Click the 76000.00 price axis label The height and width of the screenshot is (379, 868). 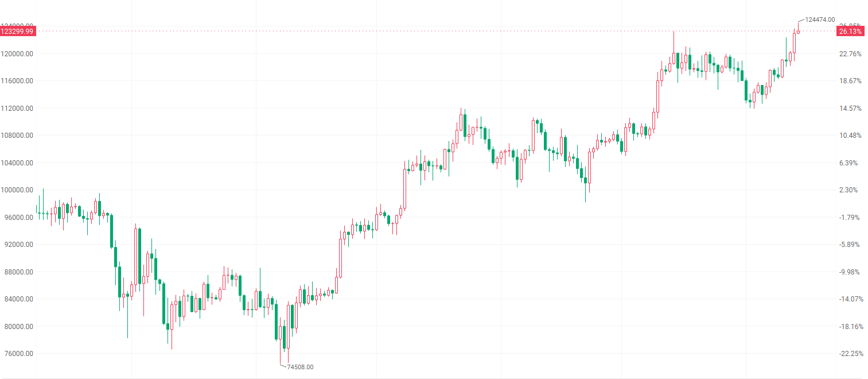(18, 354)
